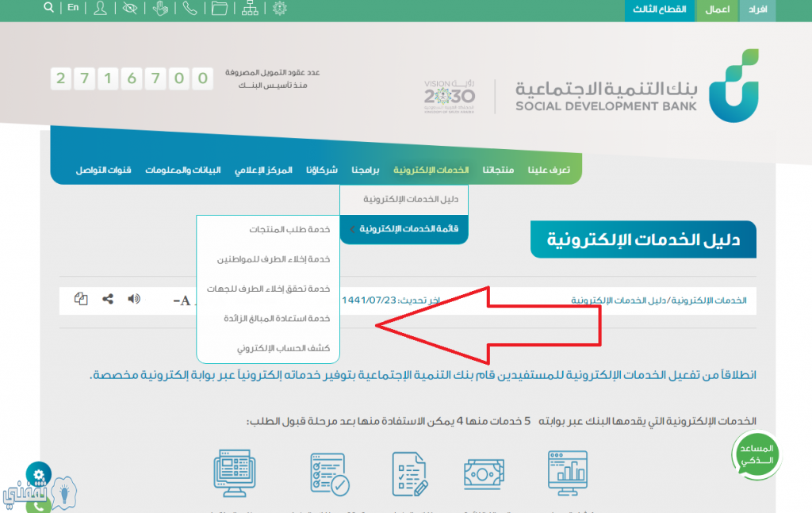Viewport: 812px width, 513px height.
Task: Click the sentence about 5 خدمات منها 4
Action: 501,421
